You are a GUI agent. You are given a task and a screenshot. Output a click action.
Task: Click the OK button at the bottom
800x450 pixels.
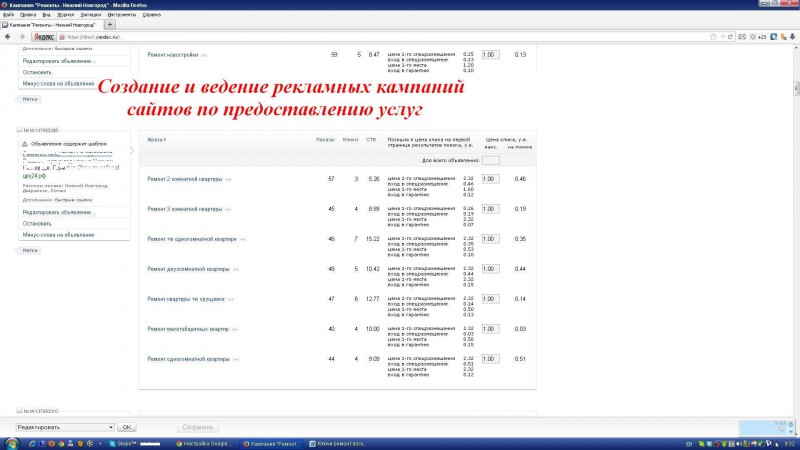coord(127,427)
